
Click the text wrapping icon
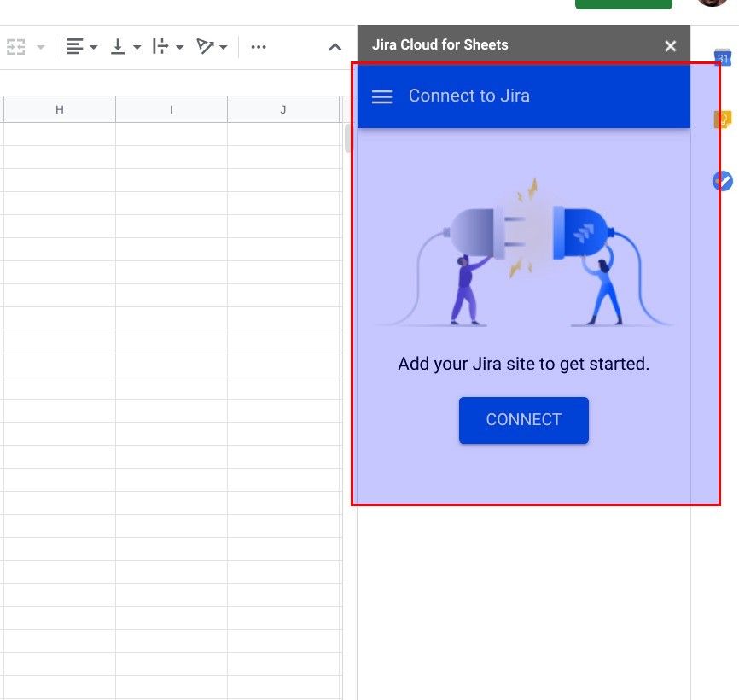160,46
